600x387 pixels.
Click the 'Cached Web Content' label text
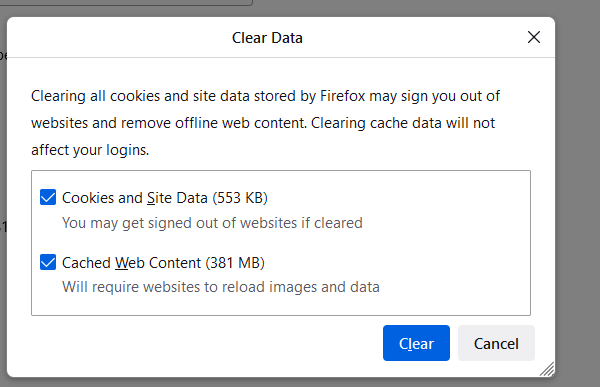(x=132, y=263)
